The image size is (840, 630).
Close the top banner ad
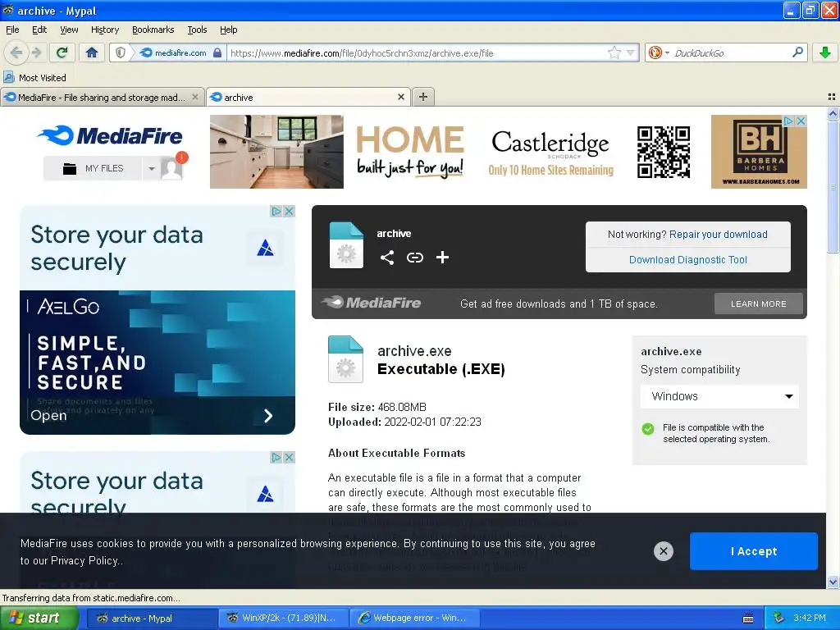(x=801, y=121)
